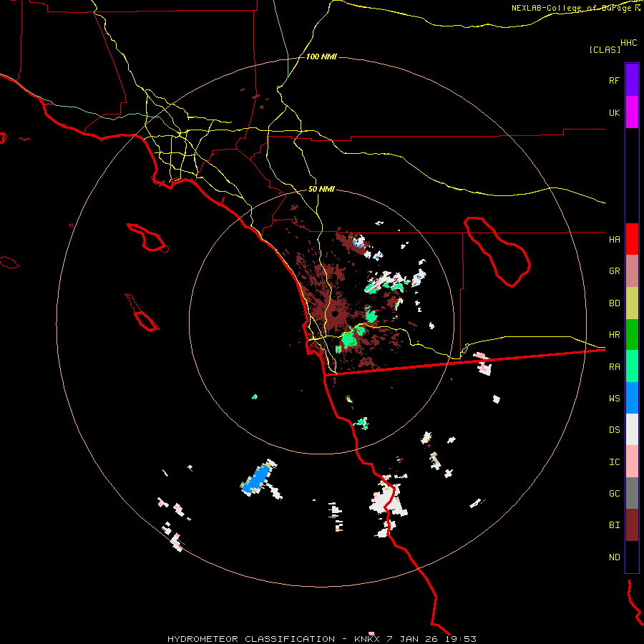
Task: Click the BI legend label
Action: click(x=614, y=525)
